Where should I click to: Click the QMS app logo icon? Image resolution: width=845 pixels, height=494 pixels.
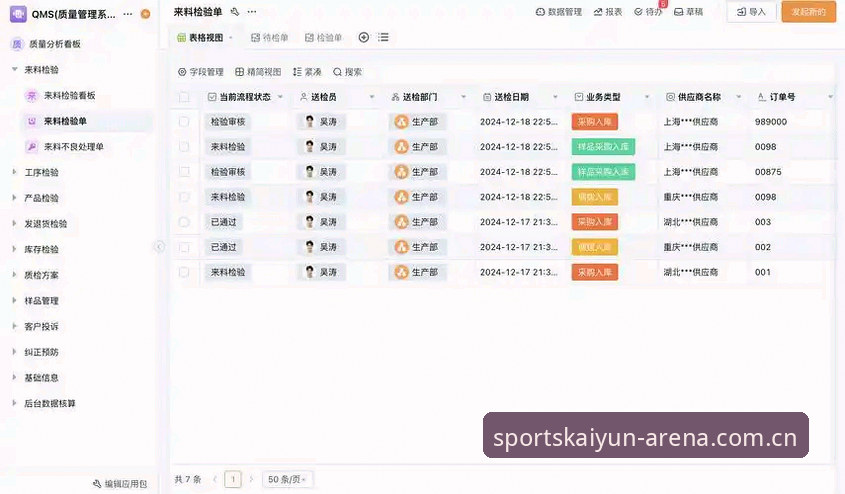[18, 14]
